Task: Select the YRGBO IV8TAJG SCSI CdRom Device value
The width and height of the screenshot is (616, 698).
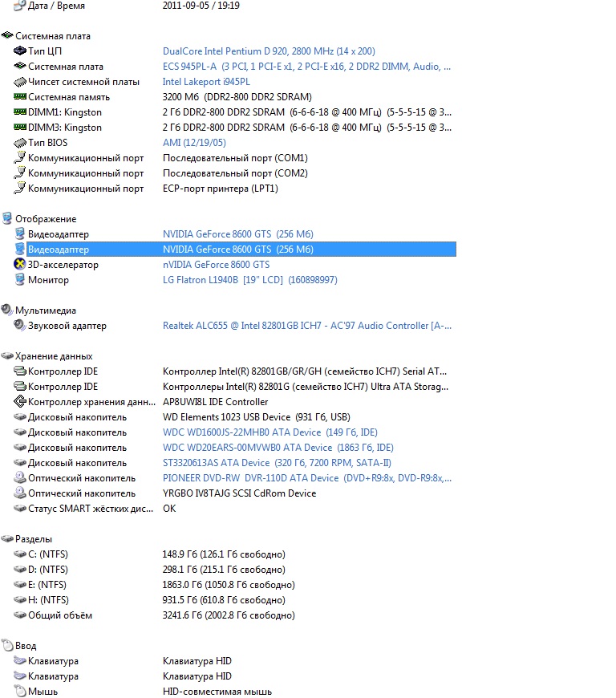Action: 239,493
